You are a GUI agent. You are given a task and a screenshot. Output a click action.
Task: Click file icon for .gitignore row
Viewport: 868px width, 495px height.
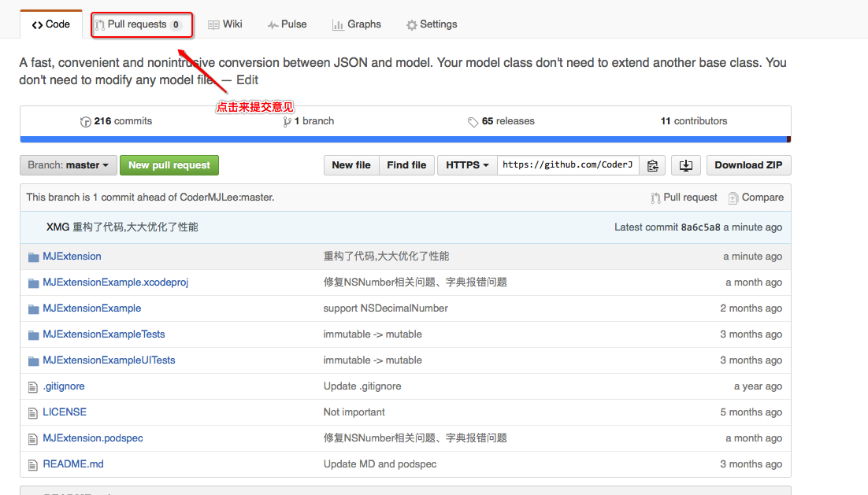tap(32, 387)
